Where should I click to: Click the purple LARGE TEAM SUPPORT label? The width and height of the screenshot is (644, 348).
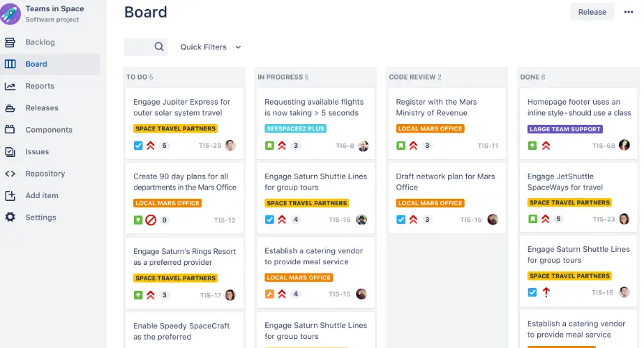point(565,129)
